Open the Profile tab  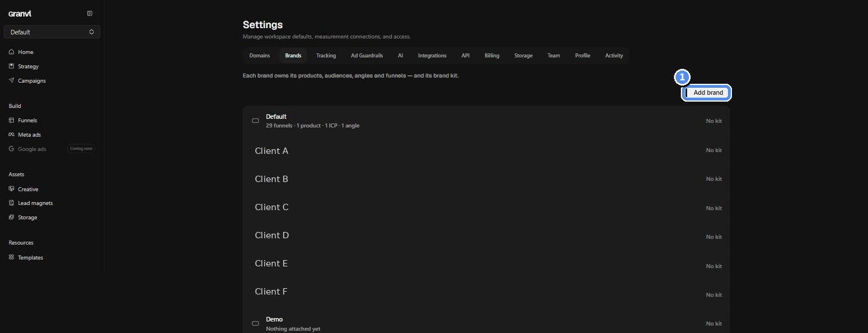point(583,56)
